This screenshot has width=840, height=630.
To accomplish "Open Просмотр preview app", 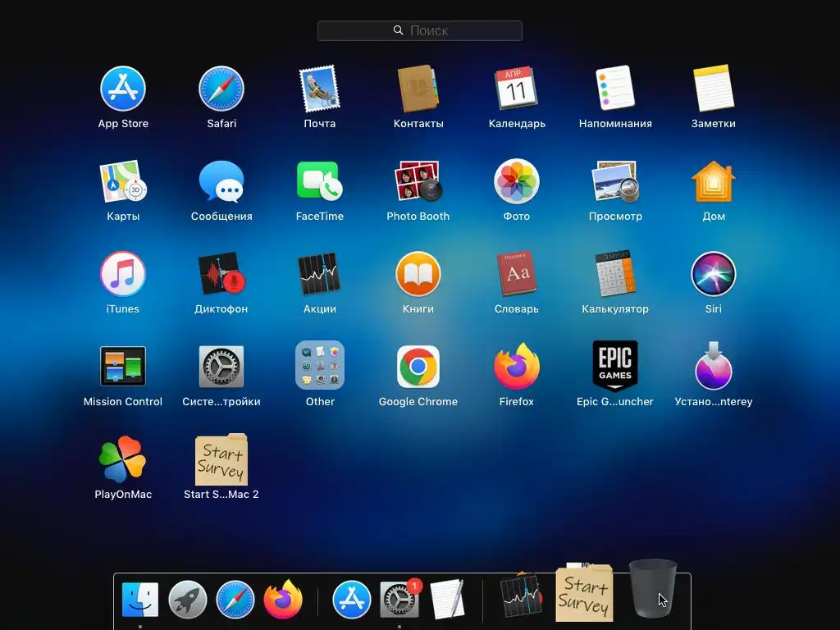I will (x=615, y=181).
